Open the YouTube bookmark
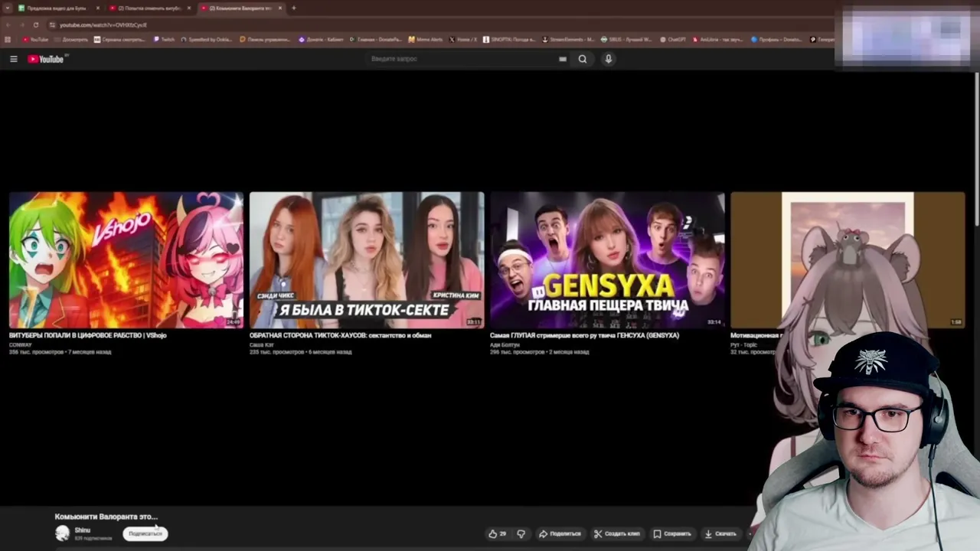Viewport: 980px width, 551px height. (x=35, y=39)
